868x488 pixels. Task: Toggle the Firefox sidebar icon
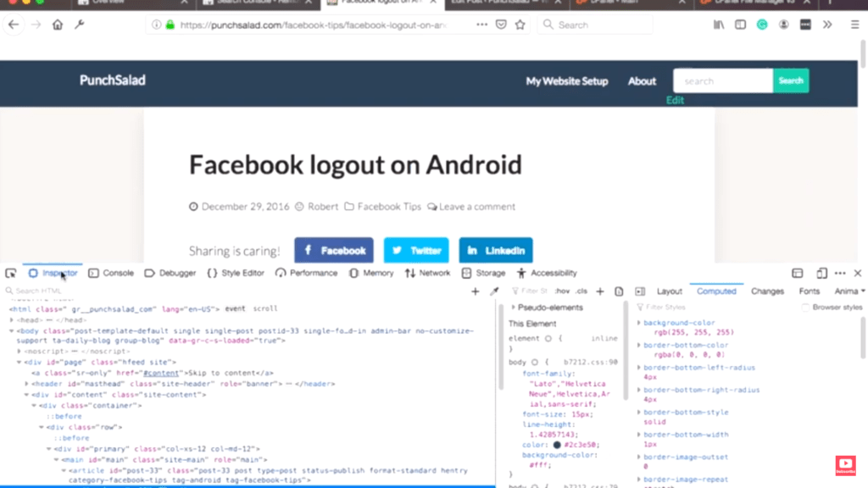tap(740, 25)
